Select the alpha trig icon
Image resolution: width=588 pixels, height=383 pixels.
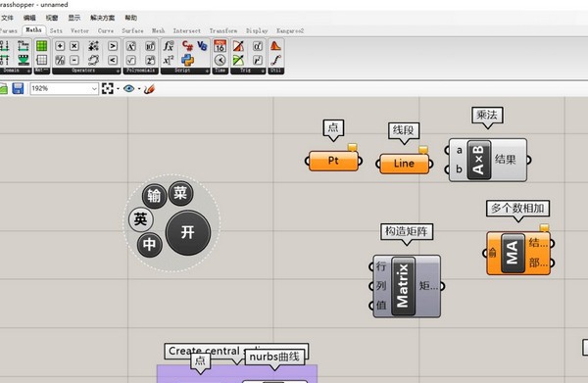[x=257, y=46]
